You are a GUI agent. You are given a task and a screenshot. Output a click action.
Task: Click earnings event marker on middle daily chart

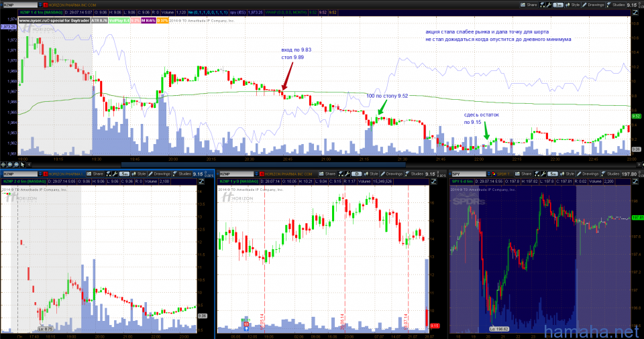tap(246, 324)
